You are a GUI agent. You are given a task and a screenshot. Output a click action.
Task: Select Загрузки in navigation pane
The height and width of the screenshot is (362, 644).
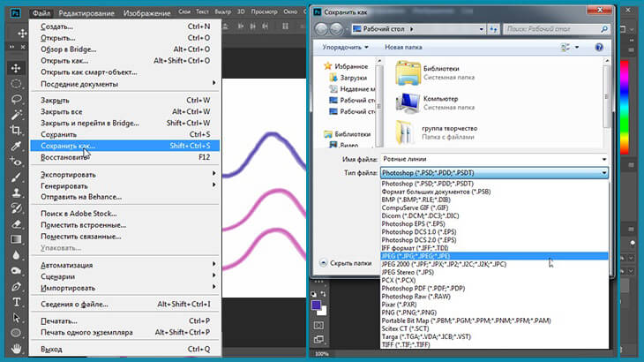click(348, 78)
